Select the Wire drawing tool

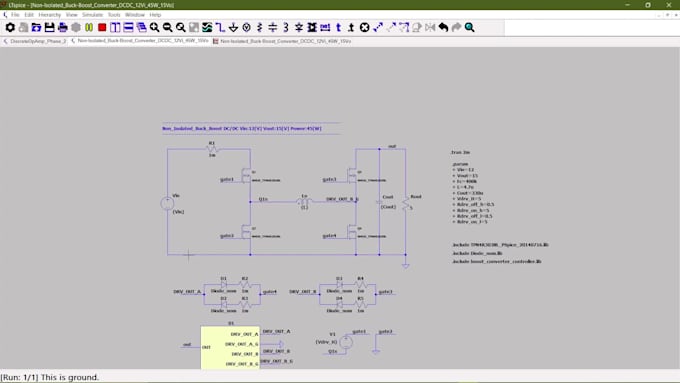point(220,27)
